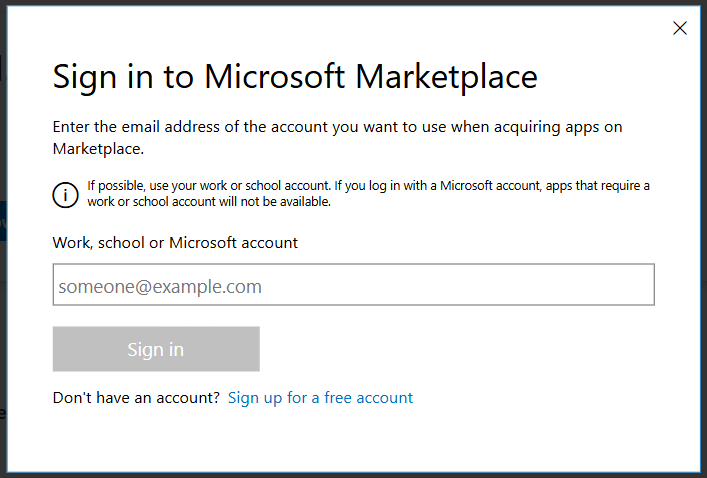Click the Sign in to Microsoft Marketplace heading
The image size is (707, 478).
click(295, 77)
